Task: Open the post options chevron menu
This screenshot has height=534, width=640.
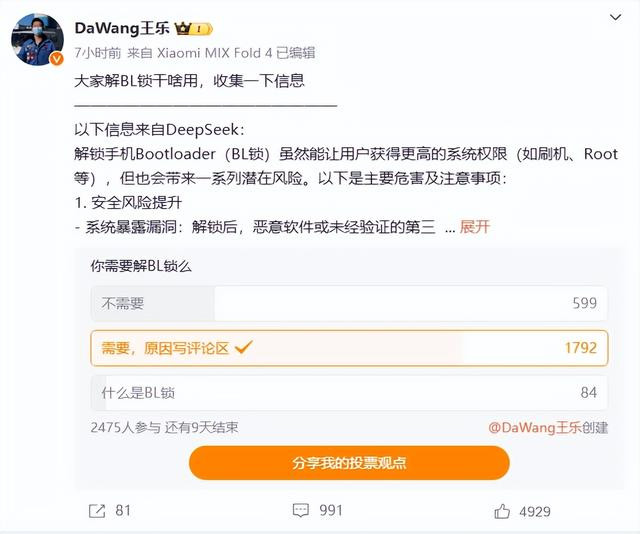Action: (x=615, y=17)
